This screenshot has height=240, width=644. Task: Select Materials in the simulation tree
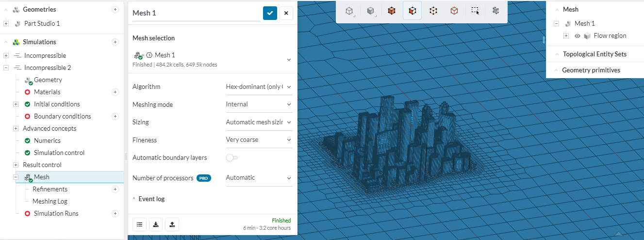(47, 92)
